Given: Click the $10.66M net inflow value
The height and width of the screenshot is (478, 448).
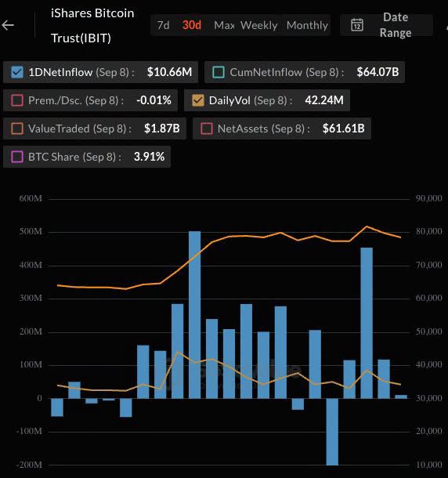Looking at the screenshot, I should 169,72.
